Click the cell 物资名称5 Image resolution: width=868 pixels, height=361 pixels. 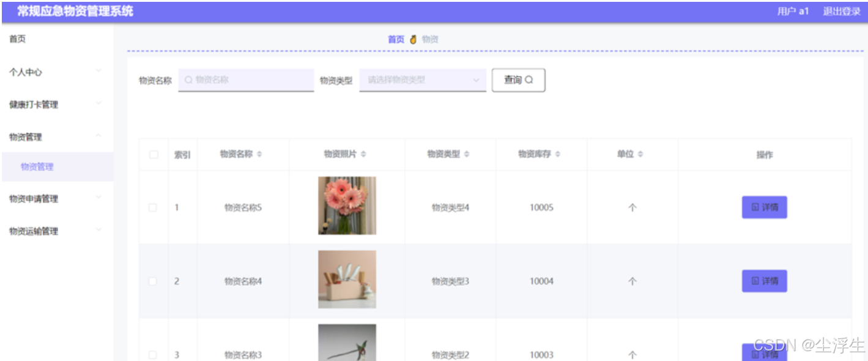click(x=243, y=207)
